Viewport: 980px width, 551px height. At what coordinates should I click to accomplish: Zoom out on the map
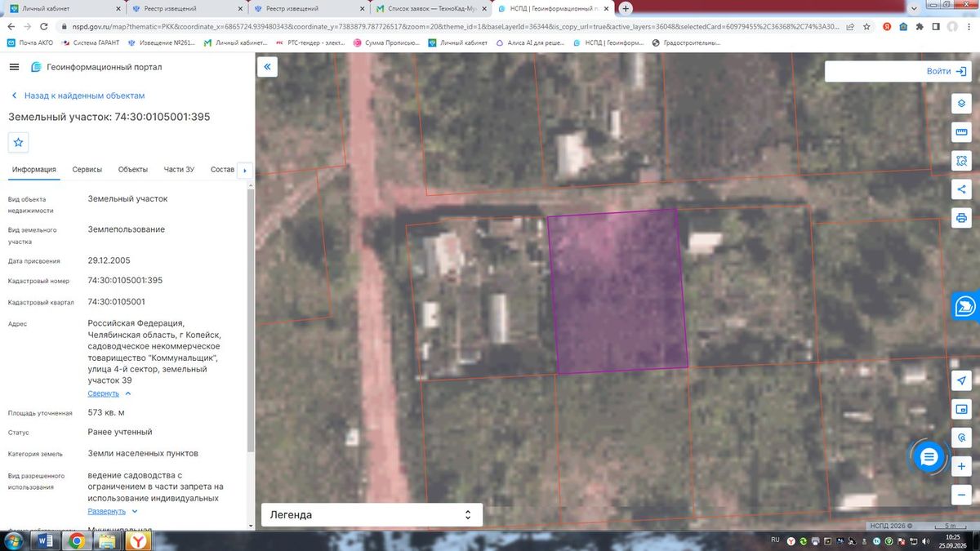[961, 495]
